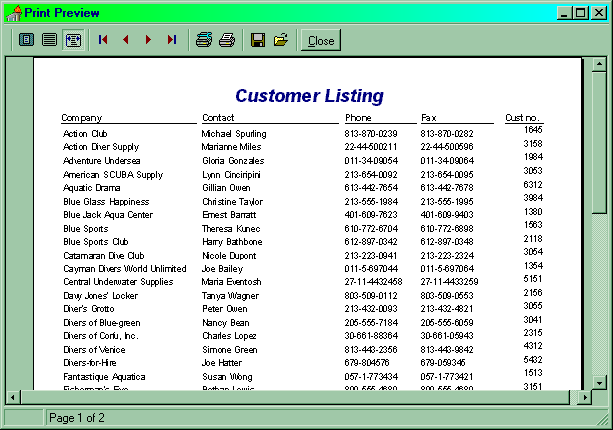
Task: Jump to last page
Action: click(x=172, y=40)
